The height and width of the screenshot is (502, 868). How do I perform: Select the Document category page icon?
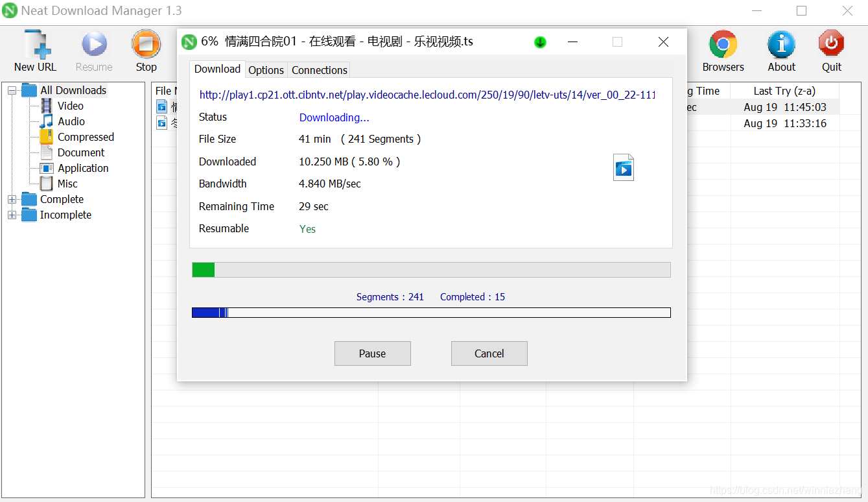(47, 152)
